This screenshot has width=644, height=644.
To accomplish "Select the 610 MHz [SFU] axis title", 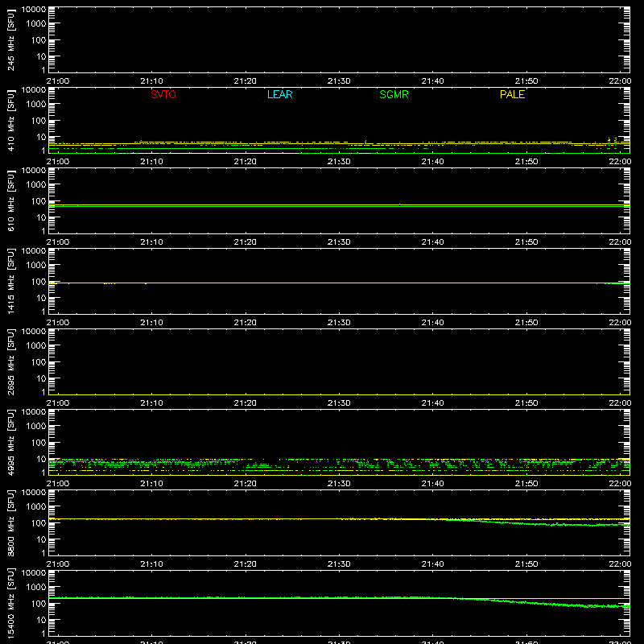I will point(11,200).
